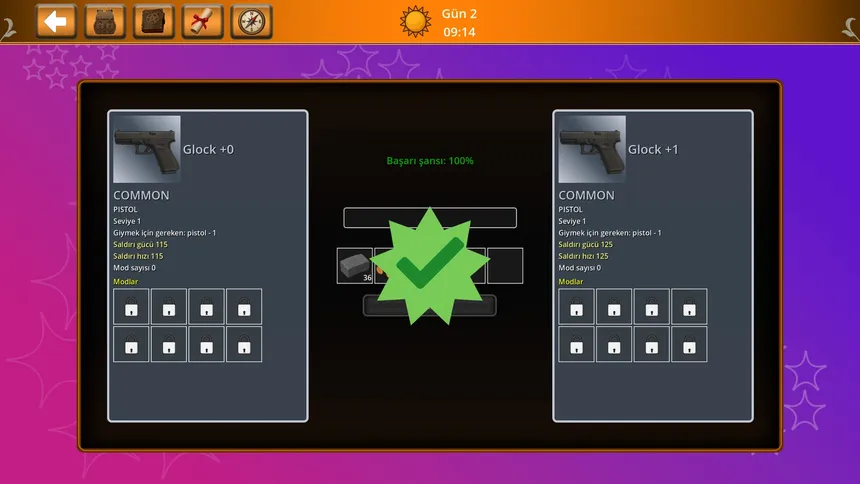
Task: Click the upgrade progress bar
Action: pos(430,217)
